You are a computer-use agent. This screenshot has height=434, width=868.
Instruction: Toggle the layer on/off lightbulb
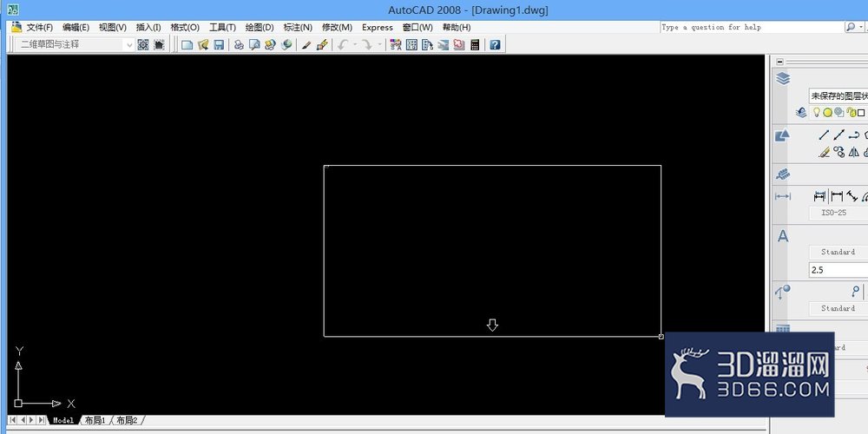(816, 112)
